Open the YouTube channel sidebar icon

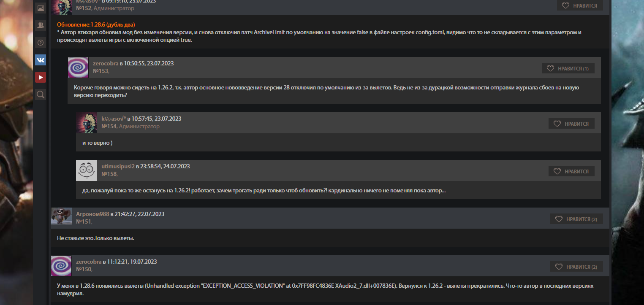pyautogui.click(x=41, y=77)
